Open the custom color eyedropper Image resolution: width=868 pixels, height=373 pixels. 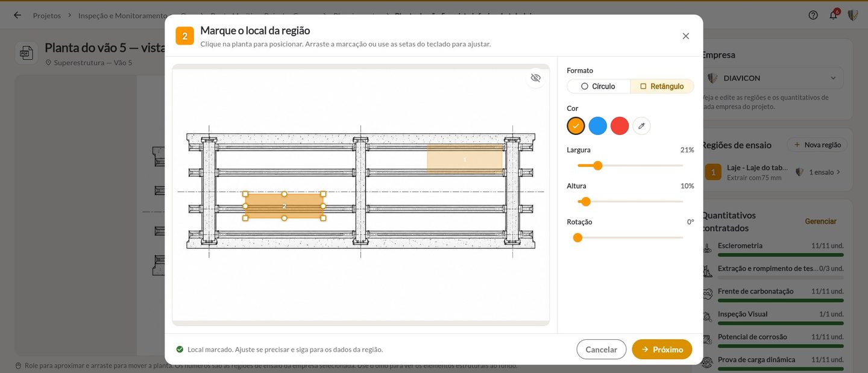tap(641, 126)
